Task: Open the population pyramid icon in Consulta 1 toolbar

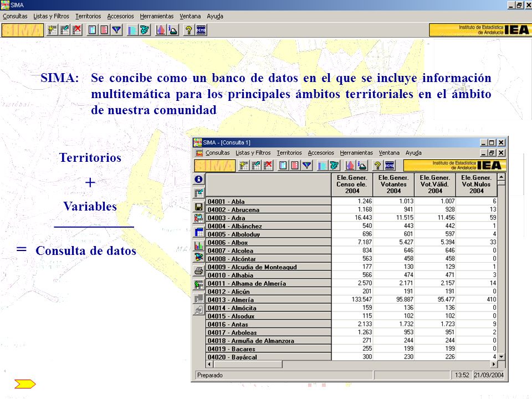Action: click(350, 166)
